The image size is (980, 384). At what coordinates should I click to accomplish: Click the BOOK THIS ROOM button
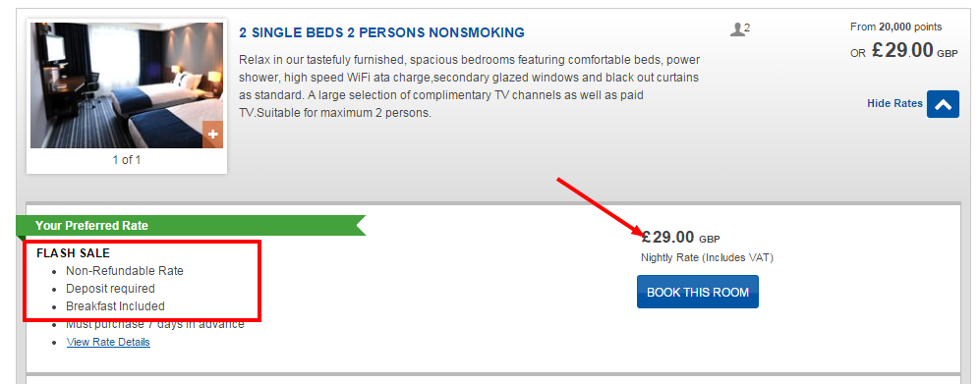point(698,292)
